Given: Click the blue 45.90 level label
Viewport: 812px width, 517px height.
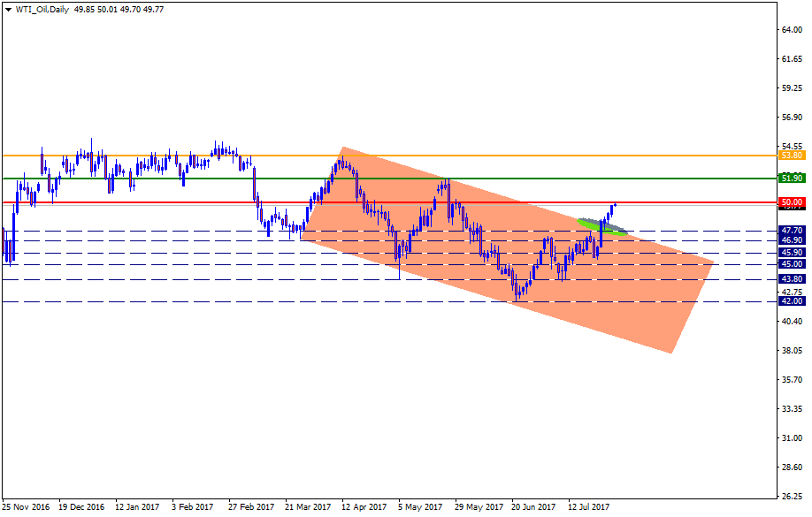Looking at the screenshot, I should (x=791, y=252).
